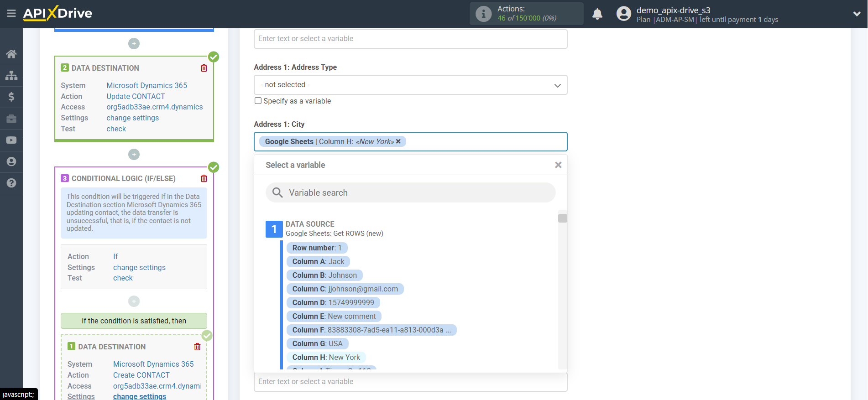Remove the Column H New York tag
The image size is (868, 400).
click(x=398, y=141)
